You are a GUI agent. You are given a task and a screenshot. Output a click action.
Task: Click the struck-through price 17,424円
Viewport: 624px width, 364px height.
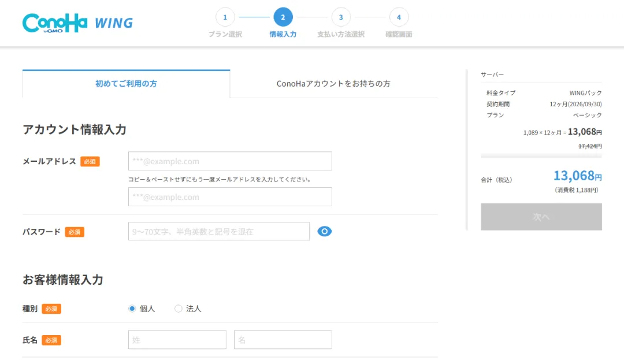pyautogui.click(x=590, y=146)
